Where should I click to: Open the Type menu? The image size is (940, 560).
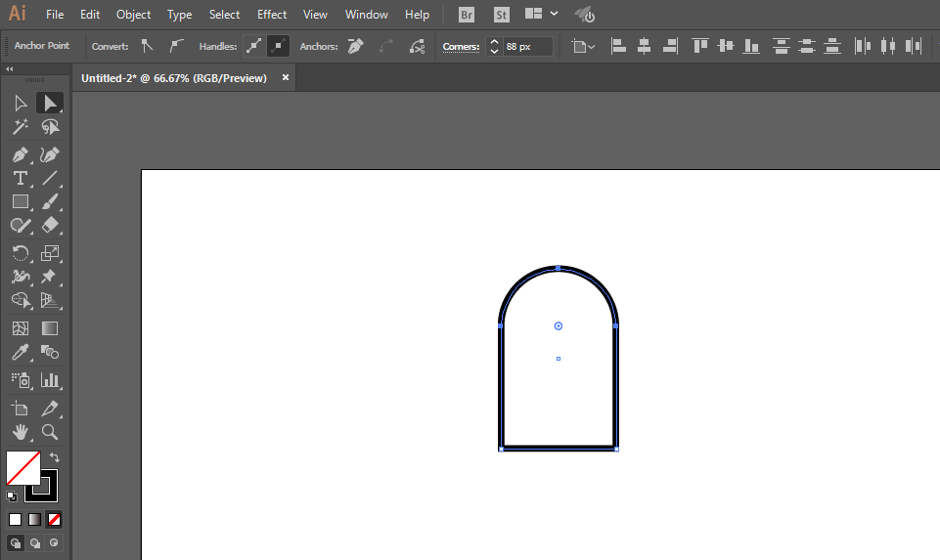pyautogui.click(x=179, y=15)
